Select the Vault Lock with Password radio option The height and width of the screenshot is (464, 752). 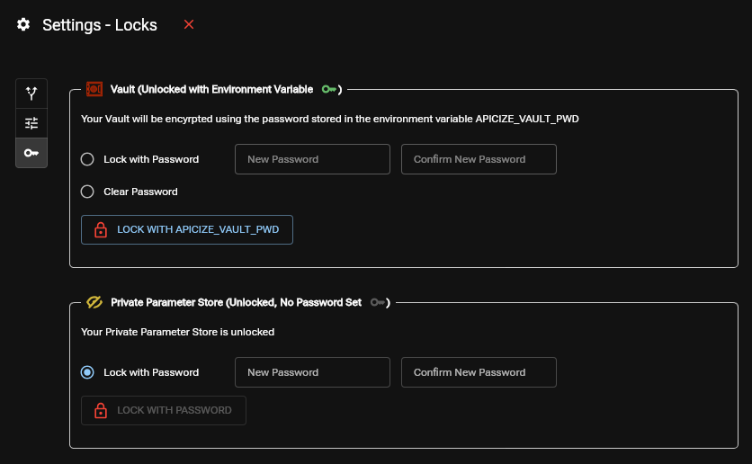pyautogui.click(x=87, y=159)
